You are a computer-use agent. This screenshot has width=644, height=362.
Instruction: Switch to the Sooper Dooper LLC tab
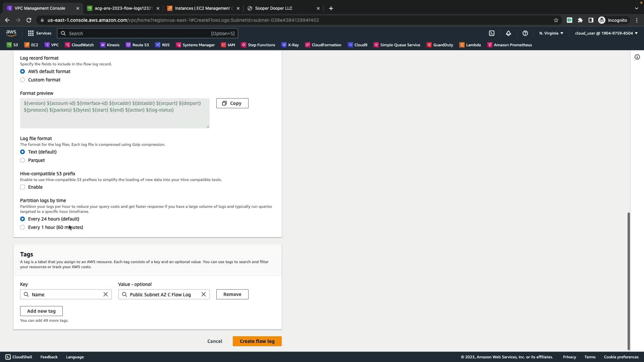coord(274,8)
